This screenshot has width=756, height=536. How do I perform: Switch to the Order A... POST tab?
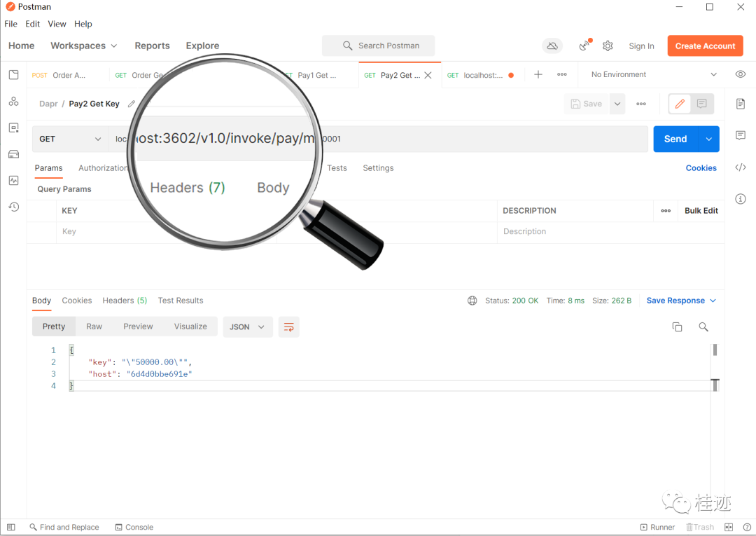[58, 75]
